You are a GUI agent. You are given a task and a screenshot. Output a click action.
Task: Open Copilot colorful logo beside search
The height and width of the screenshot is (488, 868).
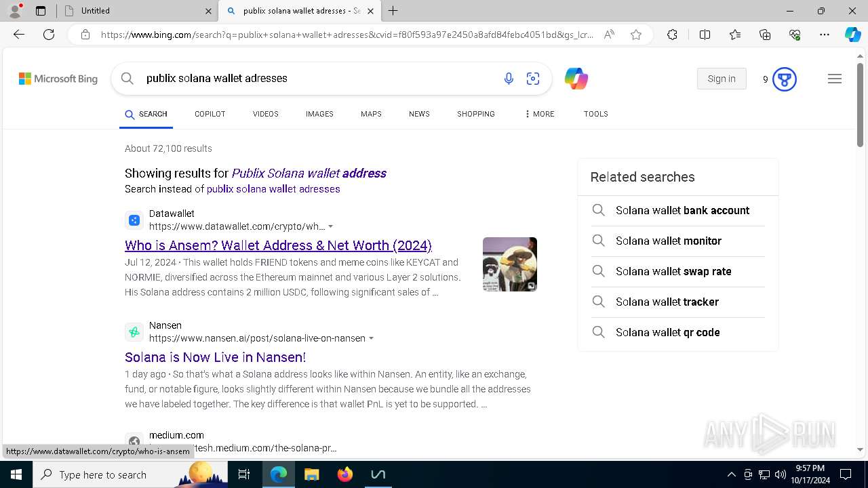(x=576, y=79)
